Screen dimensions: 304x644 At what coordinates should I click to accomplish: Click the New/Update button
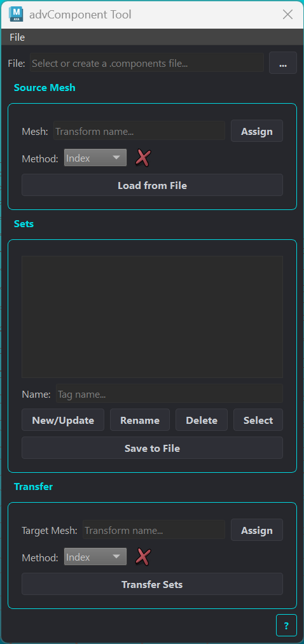[x=63, y=420]
